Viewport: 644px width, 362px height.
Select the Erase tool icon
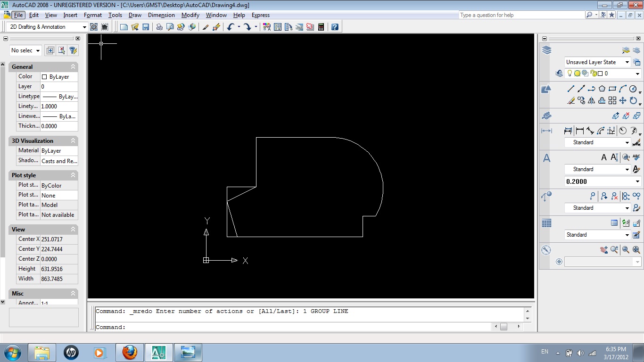[571, 100]
